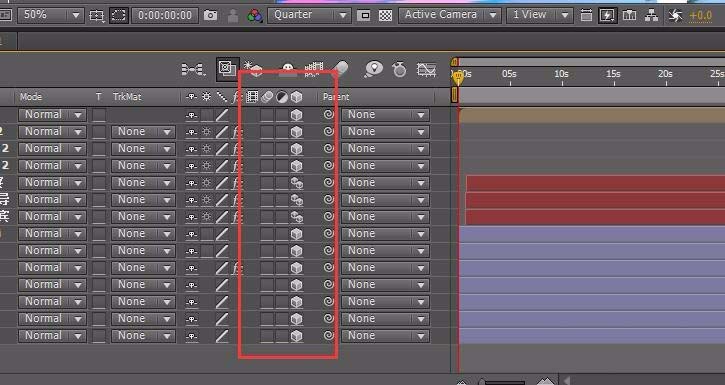Toggle shy switch on bottom layer
Viewport: 725px width, 385px height.
tap(191, 336)
